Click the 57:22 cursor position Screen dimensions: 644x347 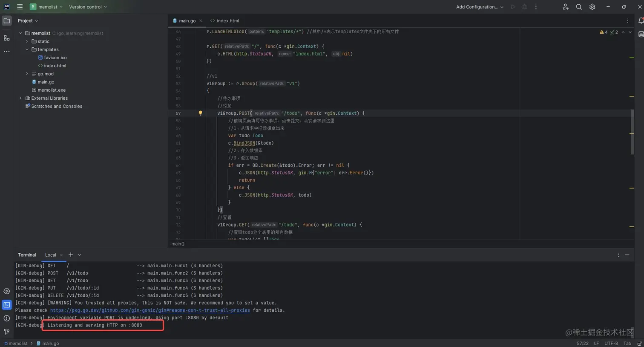[x=583, y=343]
